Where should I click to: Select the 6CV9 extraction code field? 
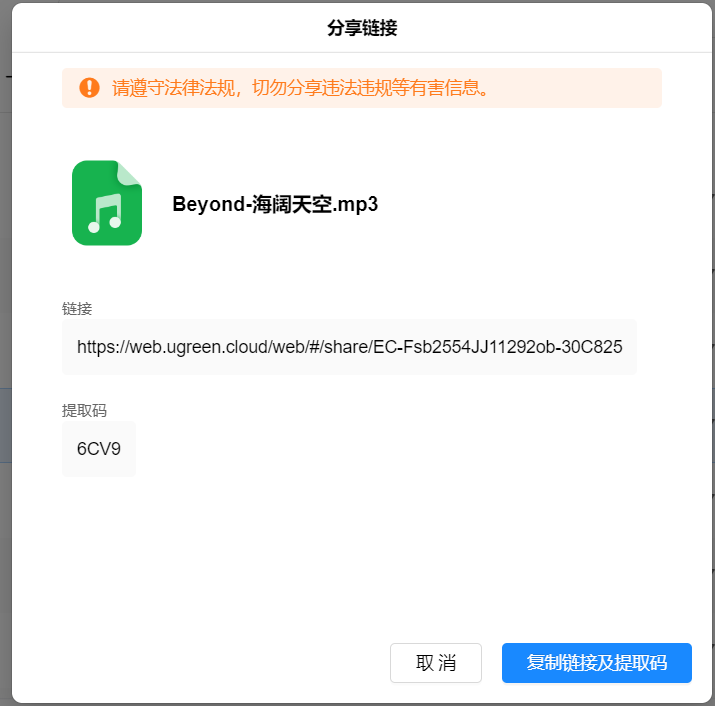[x=99, y=449]
